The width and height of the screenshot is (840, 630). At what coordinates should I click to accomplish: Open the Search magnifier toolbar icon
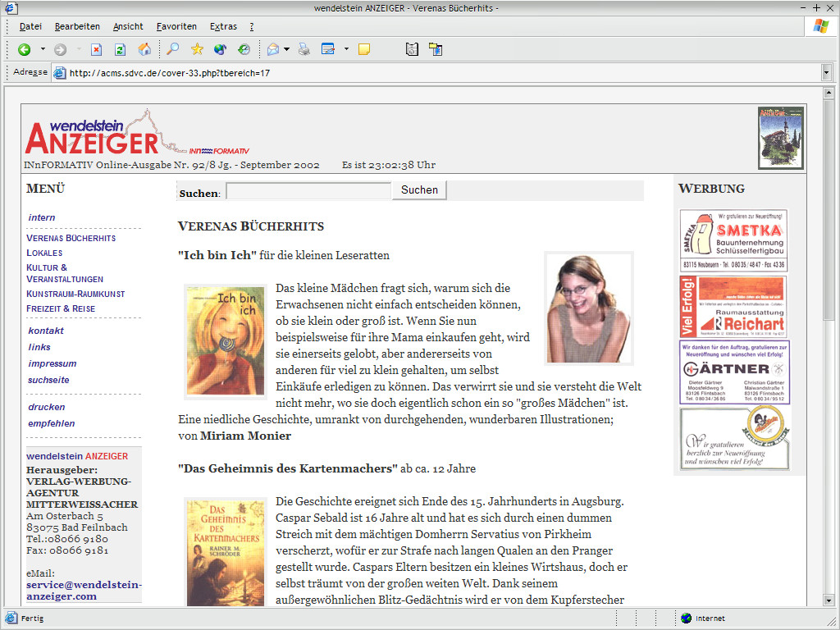(x=172, y=49)
